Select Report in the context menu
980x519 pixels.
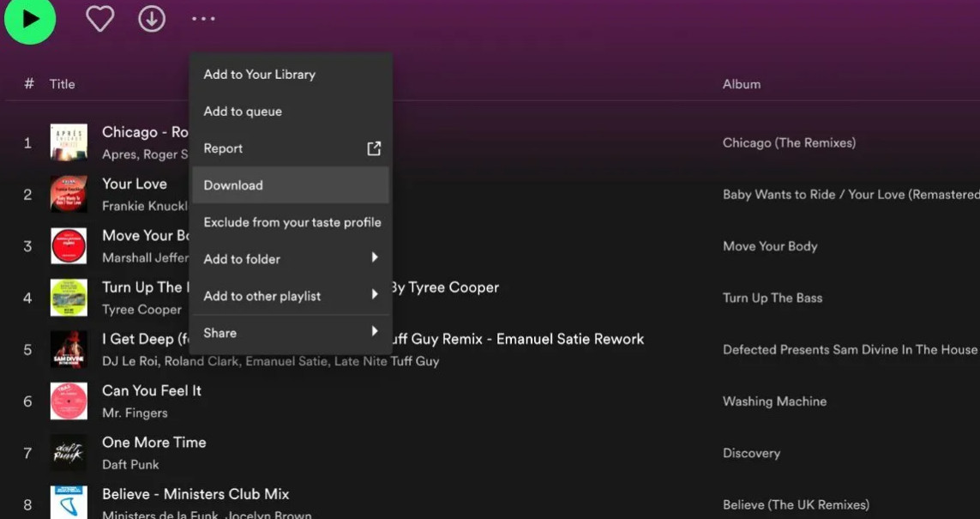(x=291, y=148)
